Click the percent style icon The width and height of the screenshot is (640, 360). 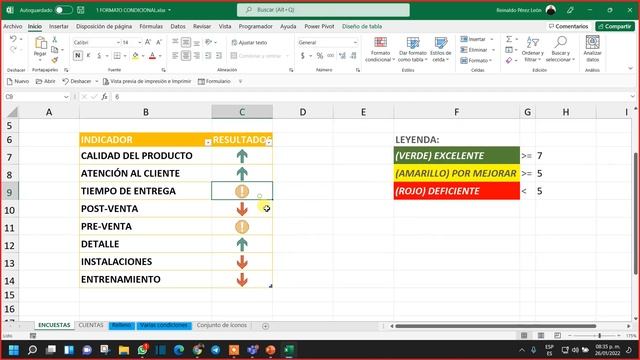click(x=320, y=56)
